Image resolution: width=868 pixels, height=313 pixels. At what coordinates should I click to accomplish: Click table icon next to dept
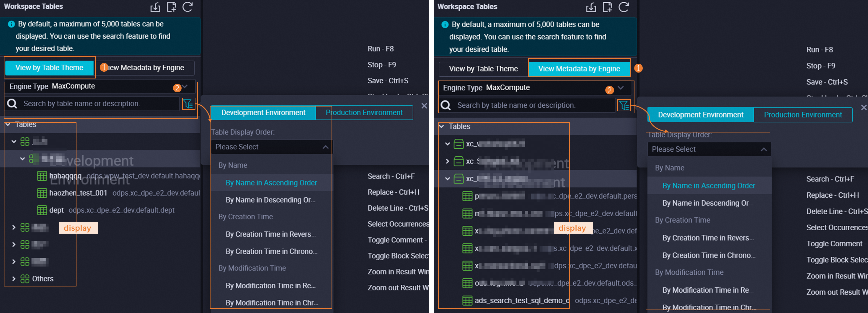point(42,210)
